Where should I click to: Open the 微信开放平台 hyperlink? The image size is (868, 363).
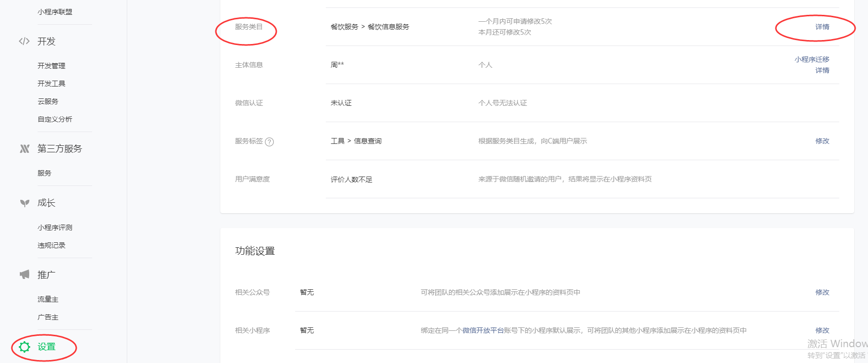click(483, 330)
